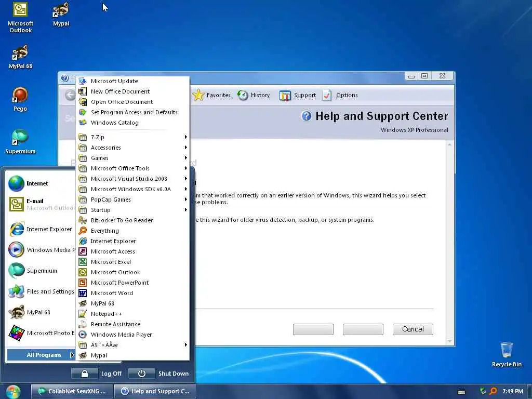Open the Recycle Bin

[x=506, y=354]
